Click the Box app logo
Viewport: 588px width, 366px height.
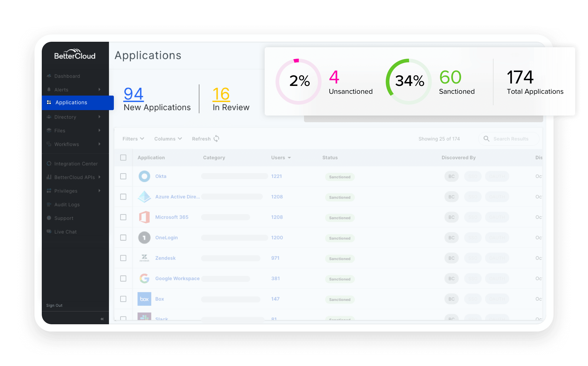pyautogui.click(x=144, y=299)
